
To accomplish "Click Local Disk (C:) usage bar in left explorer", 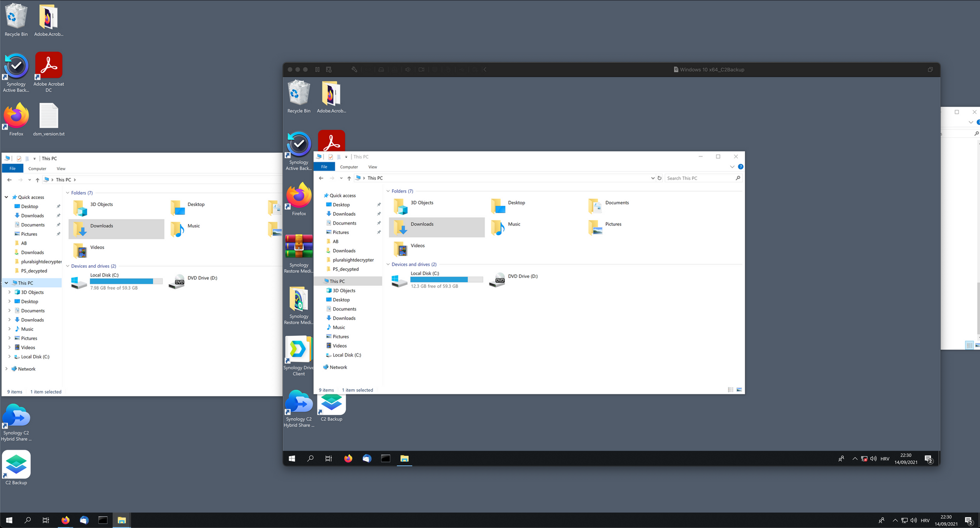I will coord(126,281).
